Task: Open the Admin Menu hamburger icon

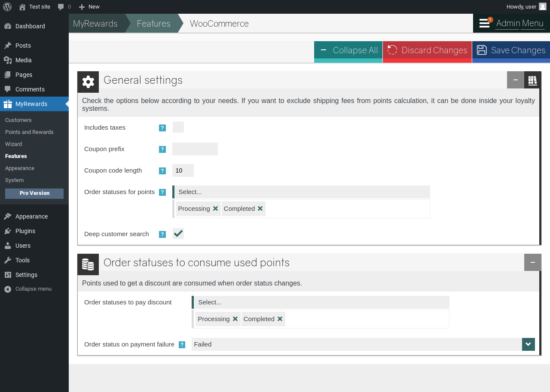Action: pos(485,23)
